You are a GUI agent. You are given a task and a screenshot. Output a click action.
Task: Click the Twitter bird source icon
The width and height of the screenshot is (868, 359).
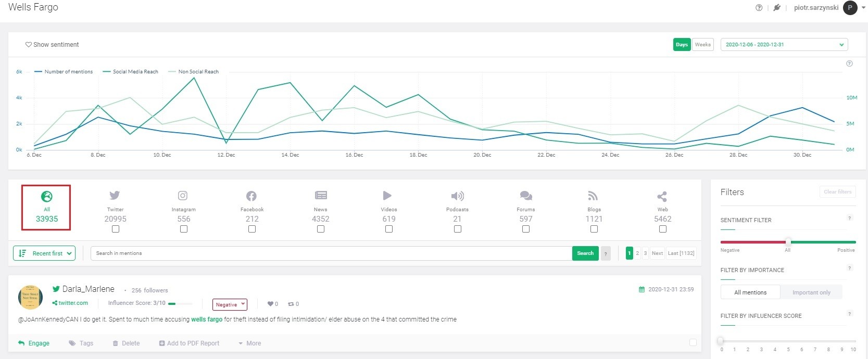115,196
